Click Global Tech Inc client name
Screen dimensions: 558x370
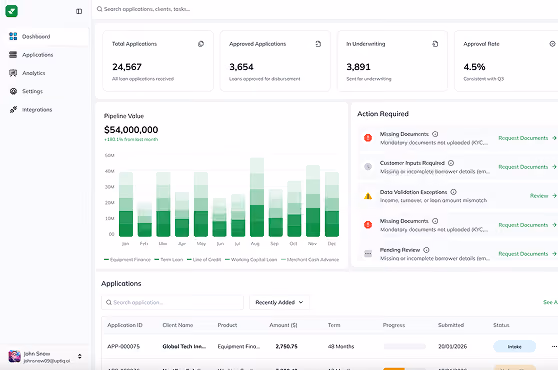(184, 347)
